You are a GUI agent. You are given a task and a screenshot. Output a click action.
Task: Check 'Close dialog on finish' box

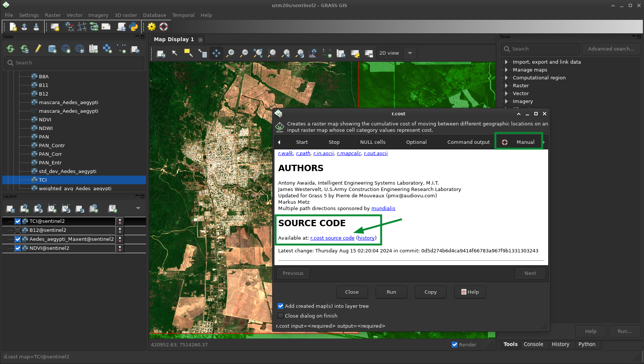click(280, 316)
